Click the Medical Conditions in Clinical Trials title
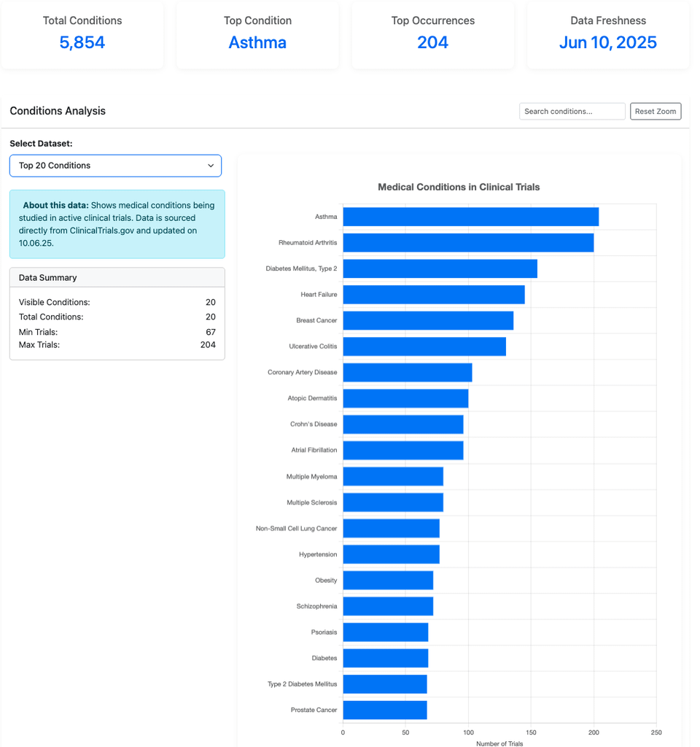The width and height of the screenshot is (700, 747). [459, 187]
